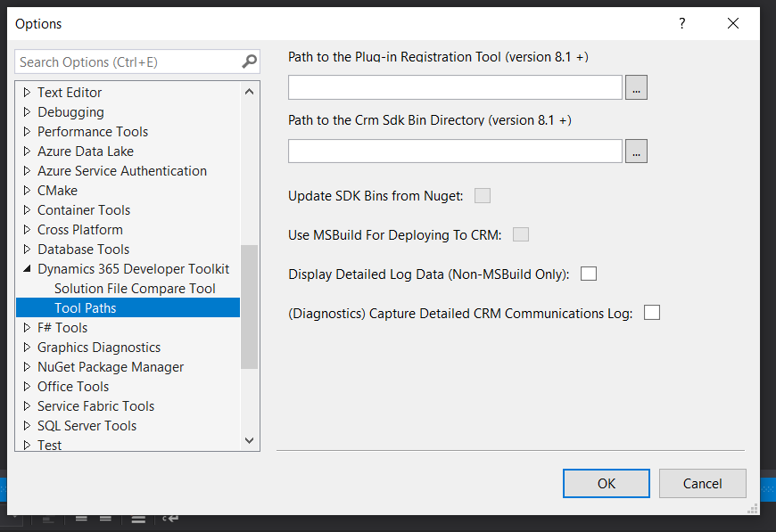The image size is (776, 532).
Task: Click the search magnifier icon in Search Options
Action: (x=249, y=61)
